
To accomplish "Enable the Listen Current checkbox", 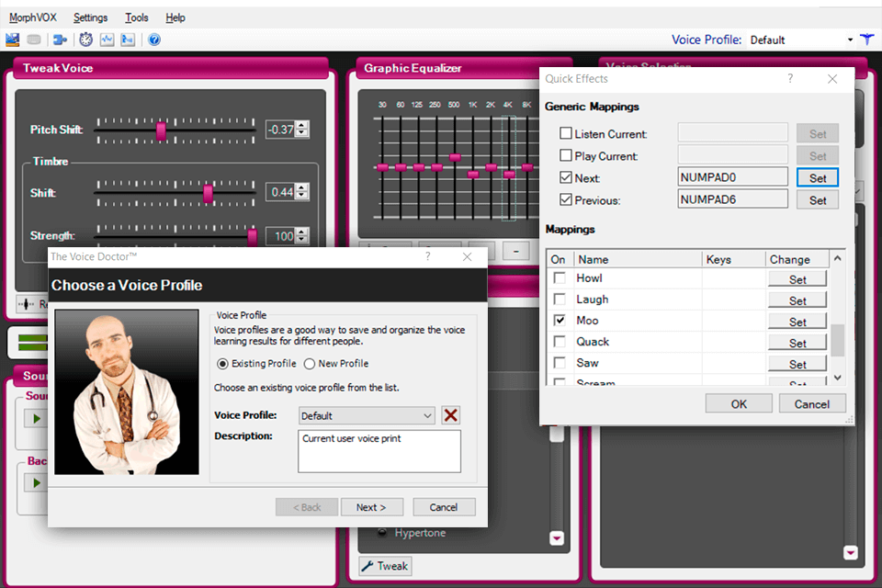I will [x=566, y=133].
